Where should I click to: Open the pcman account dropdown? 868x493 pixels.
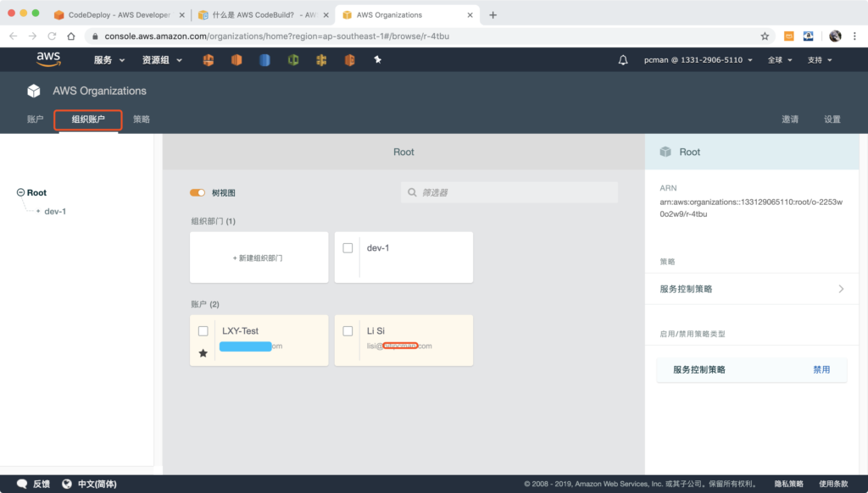(698, 60)
